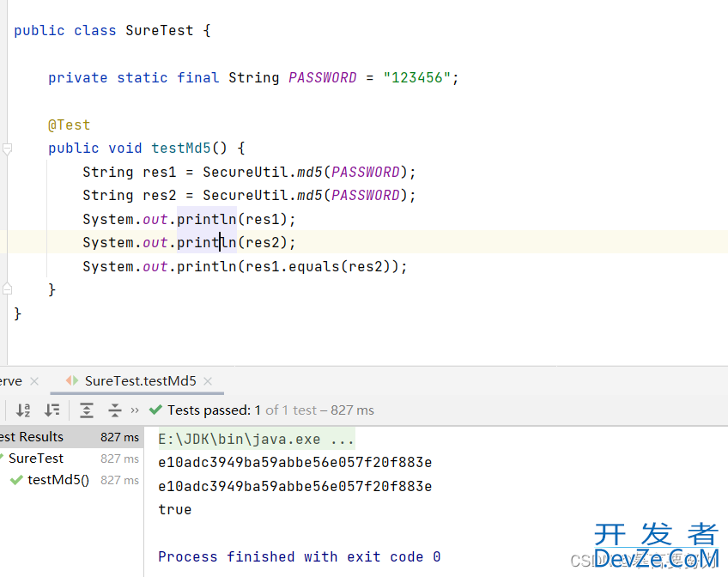Click 'Process finished with exit code 0'
The image size is (728, 577).
299,556
